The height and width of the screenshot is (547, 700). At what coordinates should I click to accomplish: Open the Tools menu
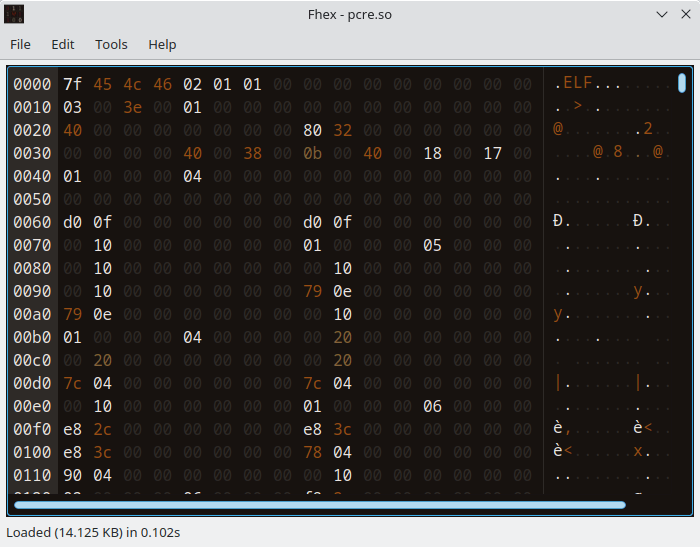111,45
